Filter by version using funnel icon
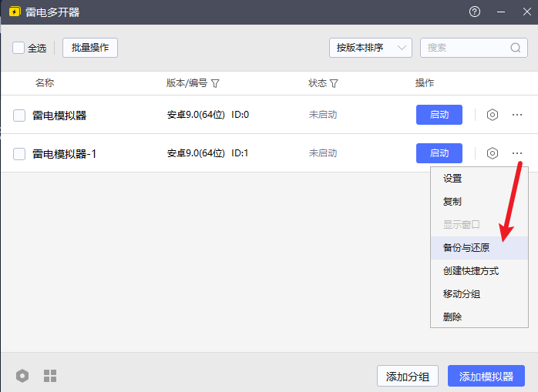 (215, 83)
